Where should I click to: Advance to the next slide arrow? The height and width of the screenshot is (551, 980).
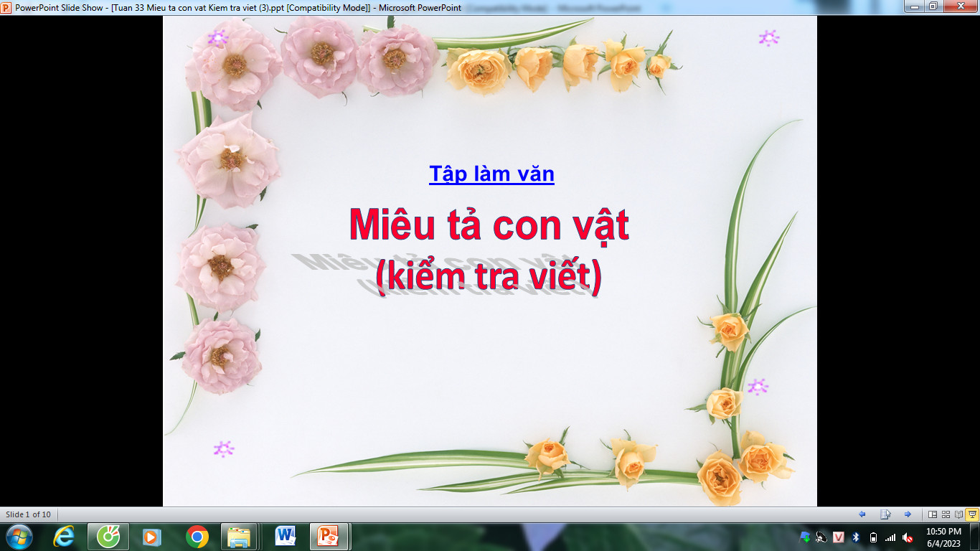(908, 514)
